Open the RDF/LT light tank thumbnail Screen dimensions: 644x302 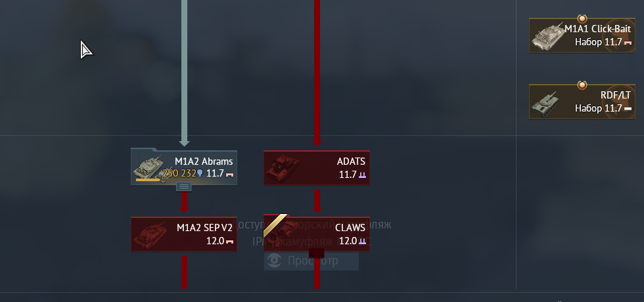[x=545, y=103]
